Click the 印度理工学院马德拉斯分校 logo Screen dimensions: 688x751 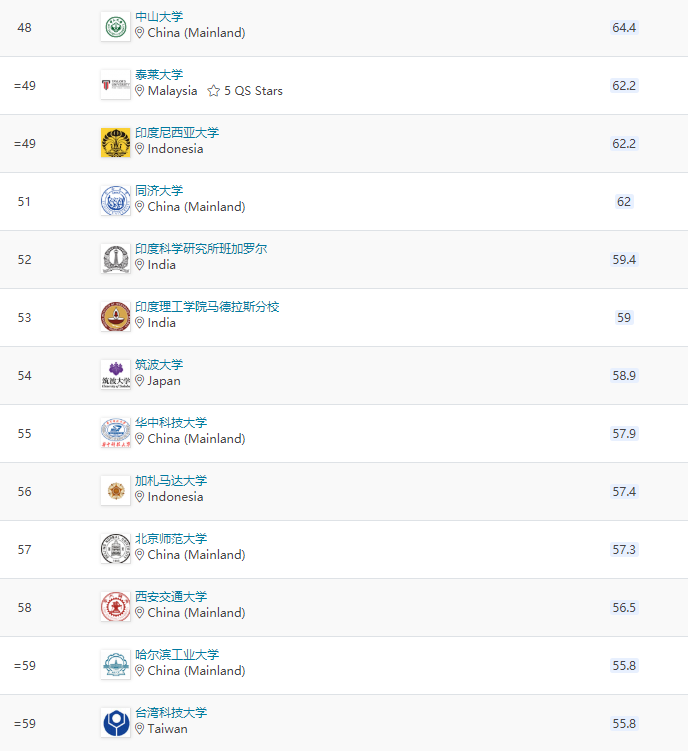point(115,316)
